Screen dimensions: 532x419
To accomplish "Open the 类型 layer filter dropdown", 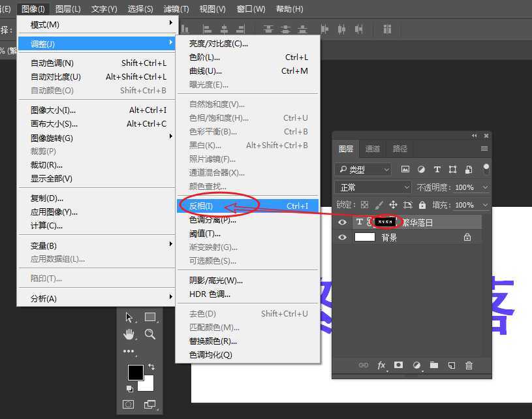I will click(x=364, y=169).
